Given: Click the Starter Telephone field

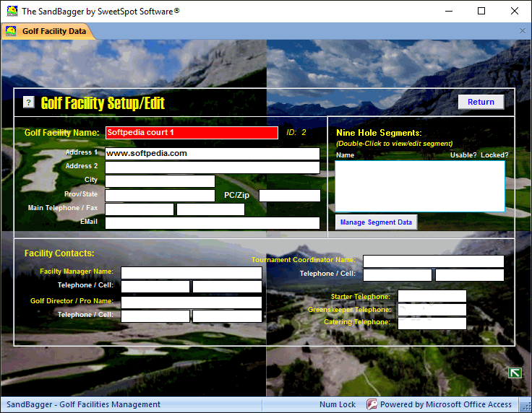Looking at the screenshot, I should click(x=432, y=296).
